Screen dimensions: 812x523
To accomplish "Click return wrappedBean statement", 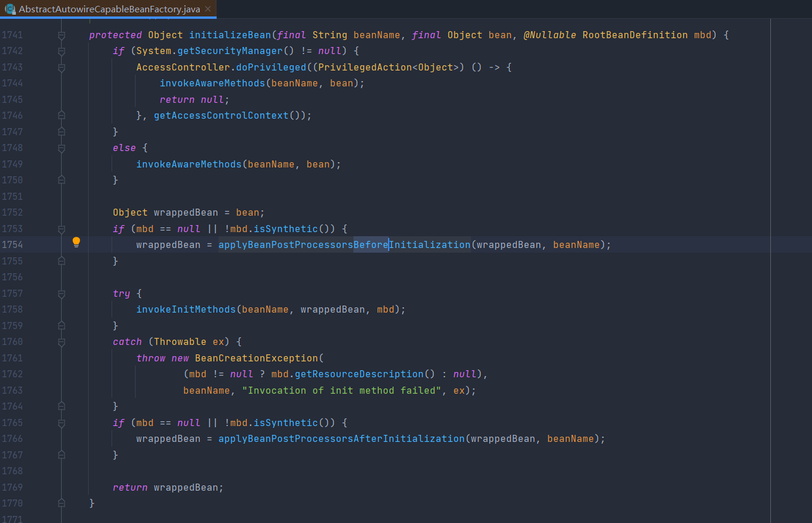I will (169, 488).
